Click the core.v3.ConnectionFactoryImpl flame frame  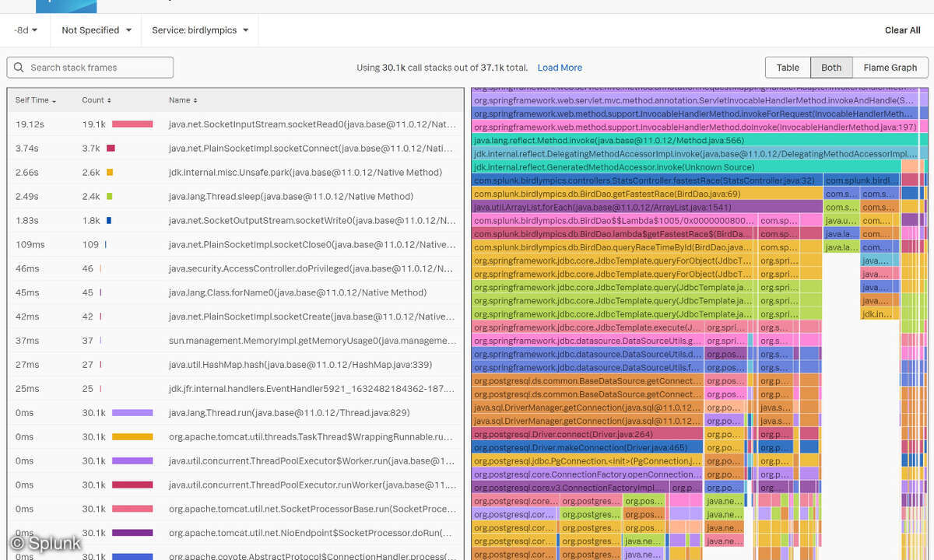570,488
